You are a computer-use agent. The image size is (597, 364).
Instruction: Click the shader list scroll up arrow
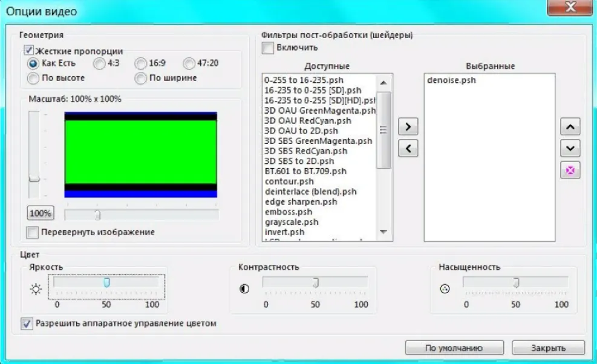[383, 83]
